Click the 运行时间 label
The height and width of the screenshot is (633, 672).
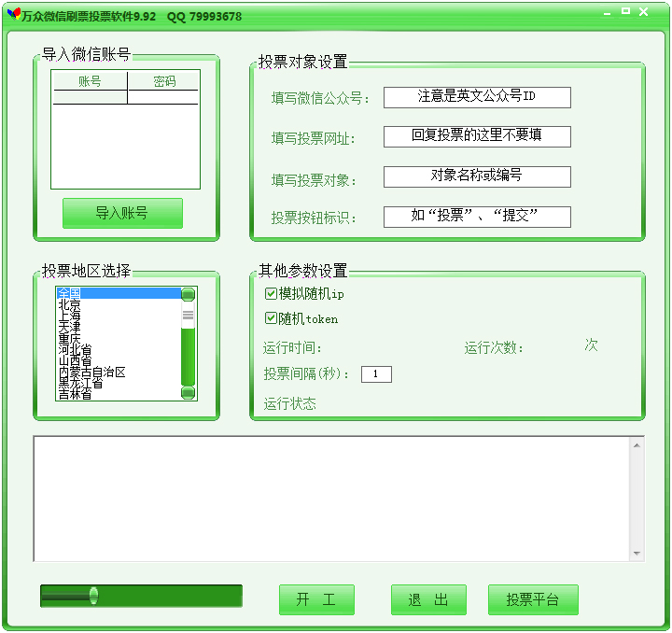pyautogui.click(x=292, y=347)
